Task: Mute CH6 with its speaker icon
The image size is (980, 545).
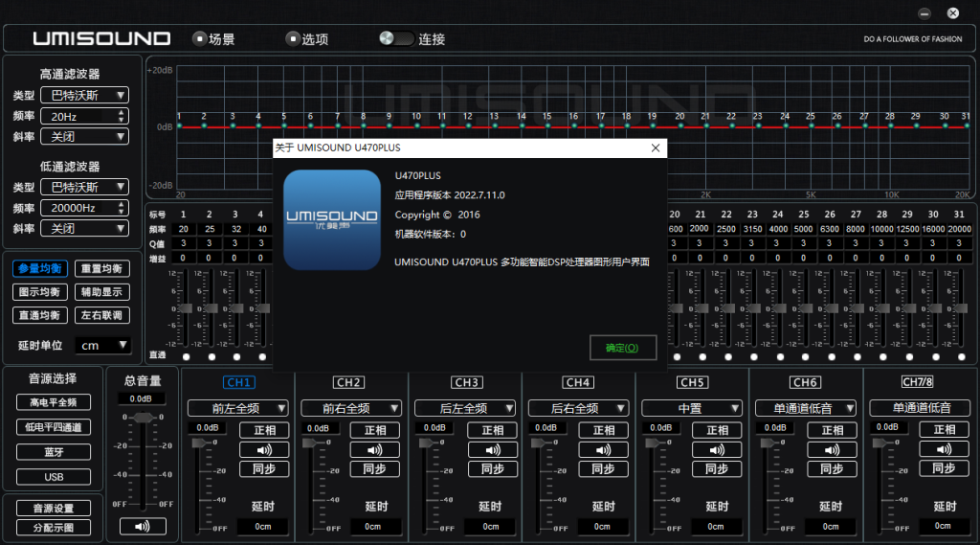Action: (x=832, y=450)
